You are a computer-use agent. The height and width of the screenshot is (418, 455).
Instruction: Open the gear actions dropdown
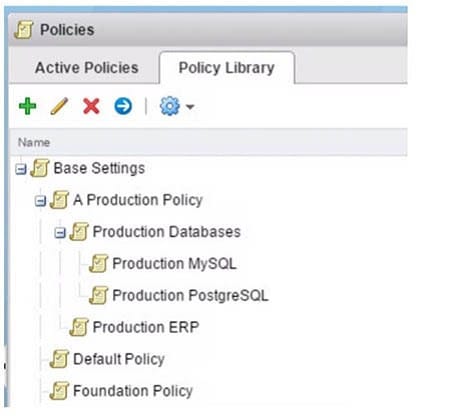177,106
